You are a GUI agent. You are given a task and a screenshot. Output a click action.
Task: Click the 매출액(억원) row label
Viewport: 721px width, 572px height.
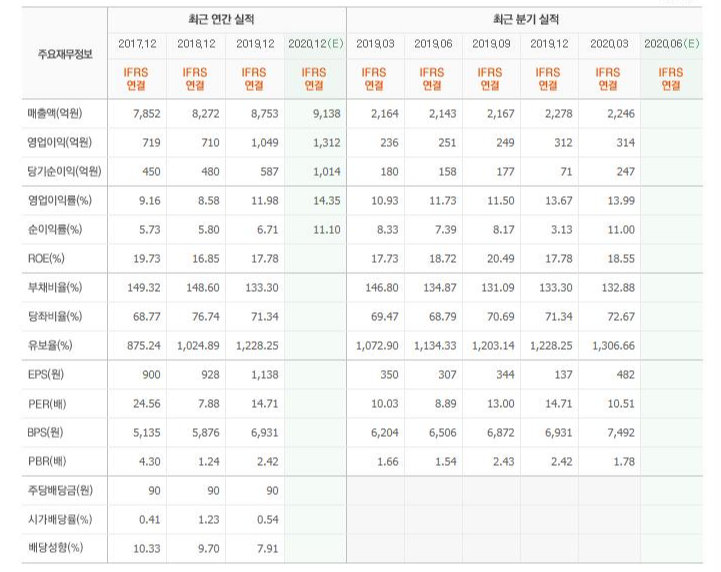[55, 113]
